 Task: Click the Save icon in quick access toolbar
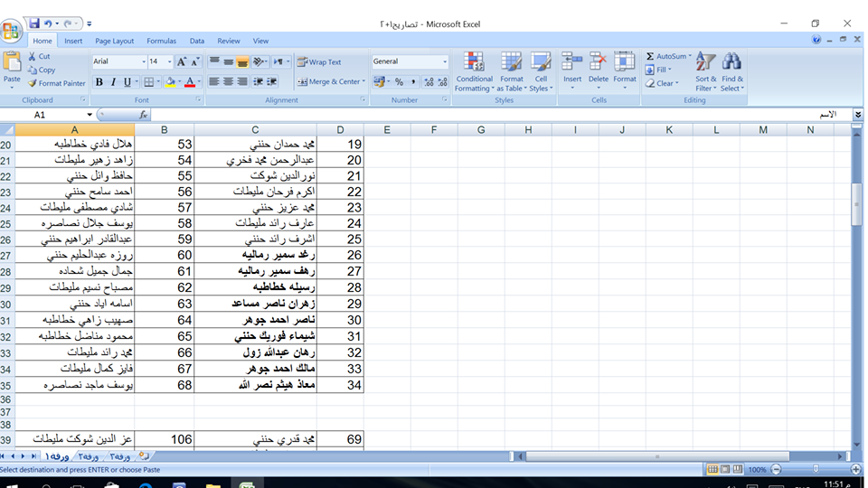33,23
